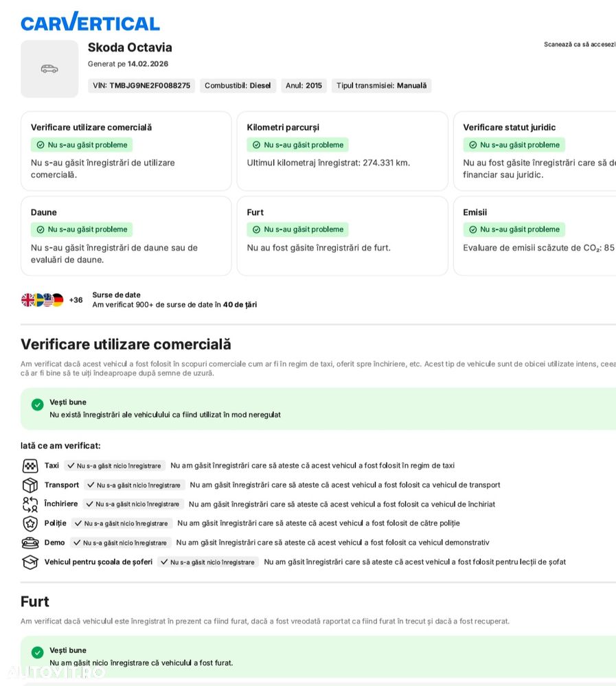The image size is (616, 686).
Task: Click 'Scanează ca să accesezi' text
Action: (580, 44)
